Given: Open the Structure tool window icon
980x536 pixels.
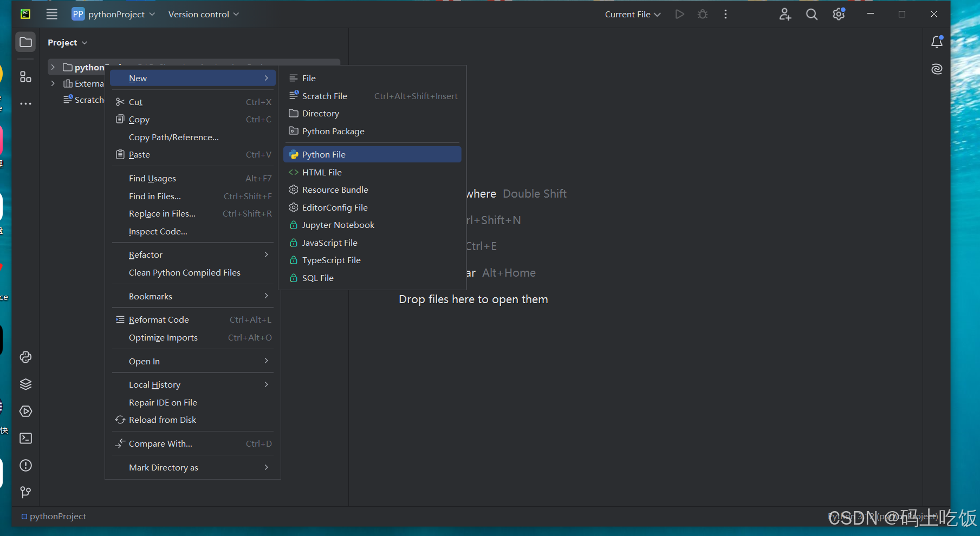Looking at the screenshot, I should click(x=25, y=77).
